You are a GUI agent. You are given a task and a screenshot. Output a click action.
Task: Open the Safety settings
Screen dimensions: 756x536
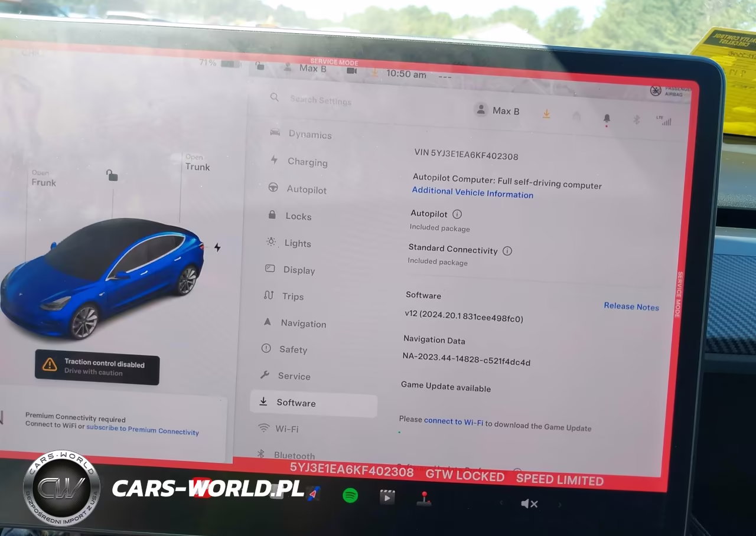(x=284, y=349)
